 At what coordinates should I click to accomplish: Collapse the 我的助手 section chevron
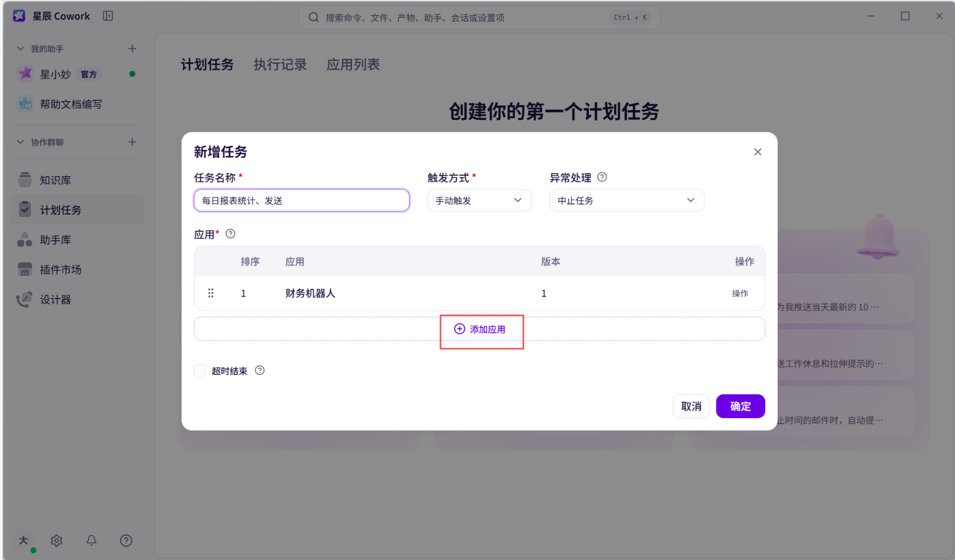tap(20, 48)
